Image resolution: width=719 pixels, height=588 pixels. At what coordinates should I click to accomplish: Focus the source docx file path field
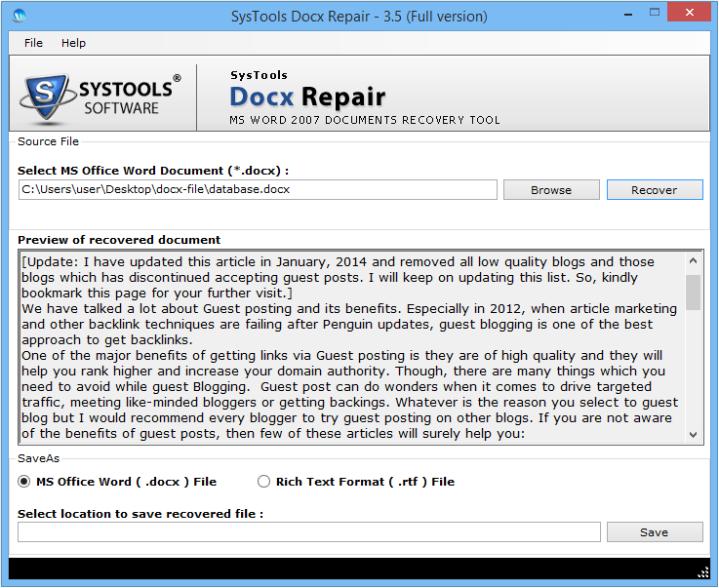[x=258, y=190]
